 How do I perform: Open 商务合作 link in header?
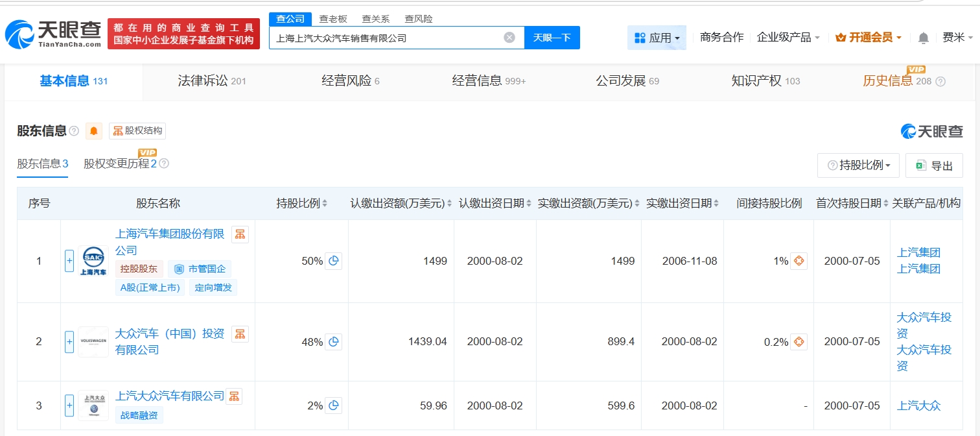[722, 38]
